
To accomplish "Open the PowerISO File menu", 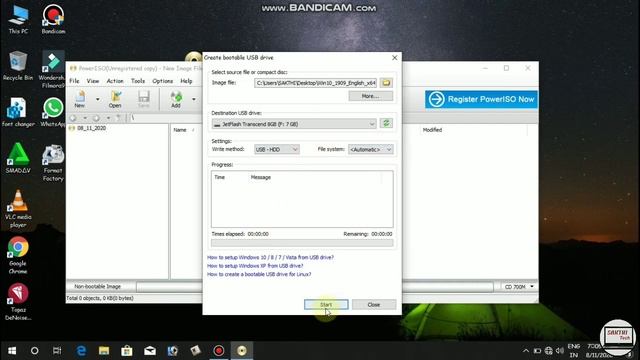I will (74, 81).
